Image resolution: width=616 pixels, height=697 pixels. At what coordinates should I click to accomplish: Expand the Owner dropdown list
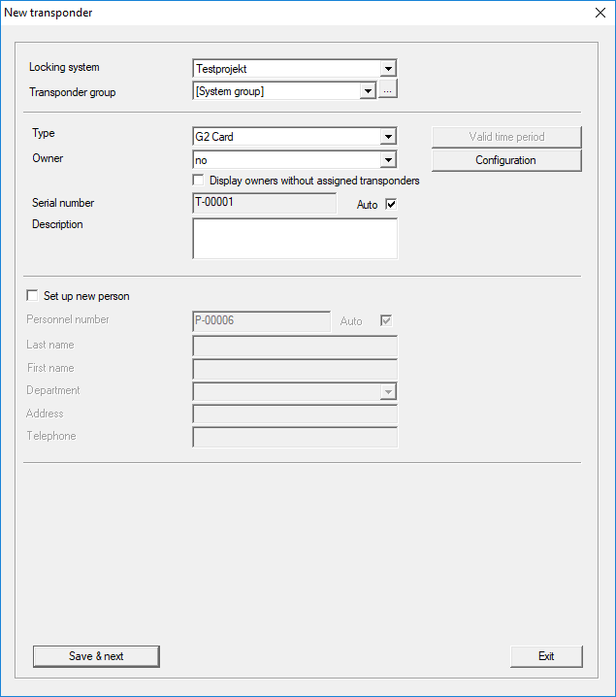[388, 159]
